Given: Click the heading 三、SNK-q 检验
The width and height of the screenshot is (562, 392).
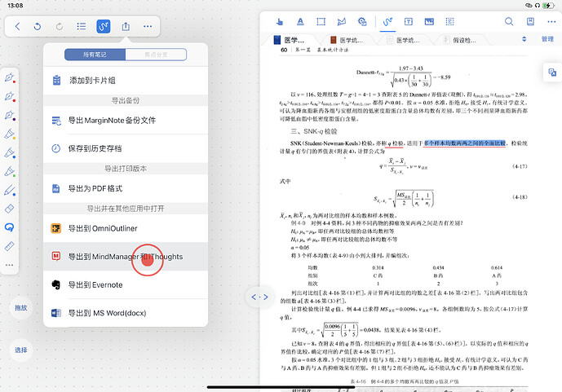Looking at the screenshot, I should [x=314, y=131].
